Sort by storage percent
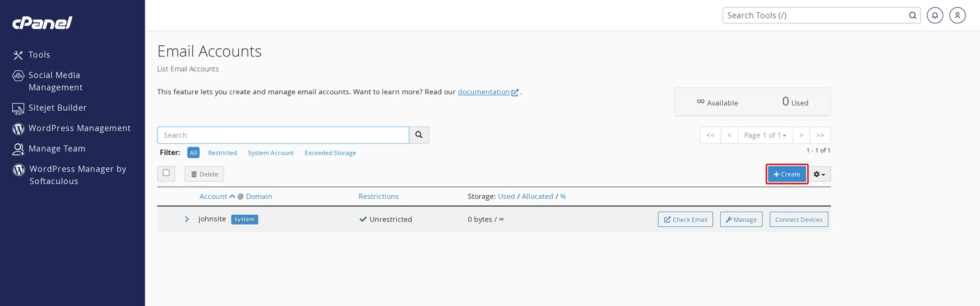980x306 pixels. pyautogui.click(x=563, y=196)
